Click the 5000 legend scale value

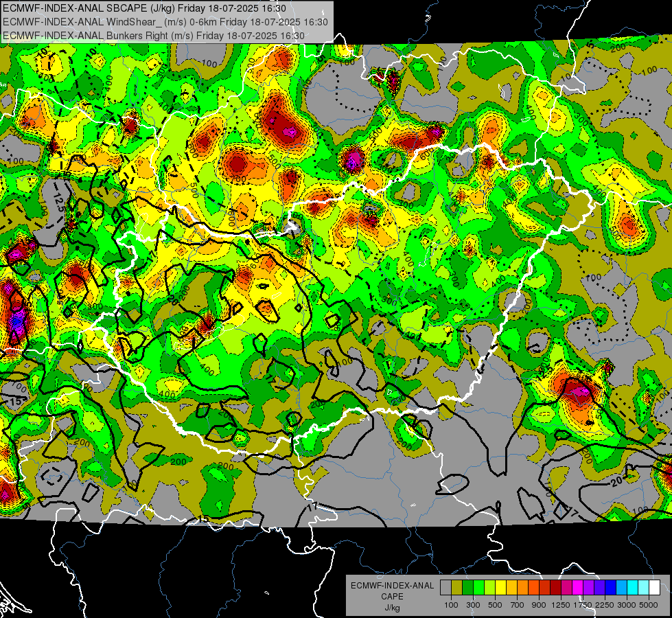tap(649, 605)
